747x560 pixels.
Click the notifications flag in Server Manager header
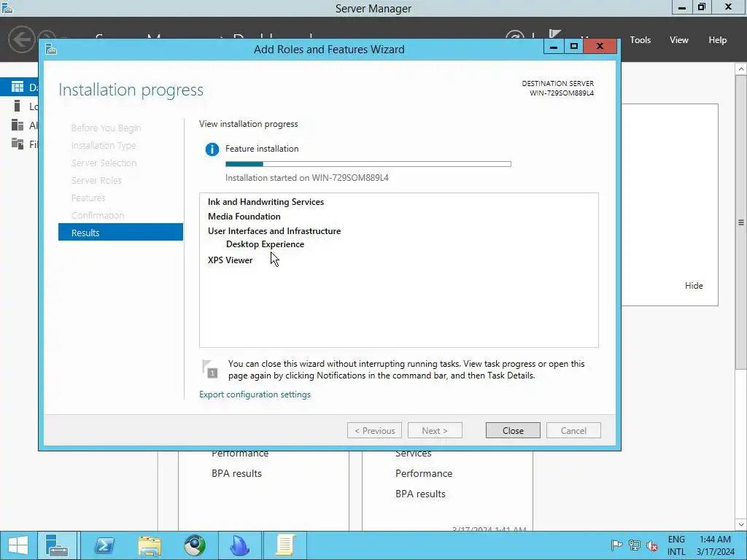(554, 35)
